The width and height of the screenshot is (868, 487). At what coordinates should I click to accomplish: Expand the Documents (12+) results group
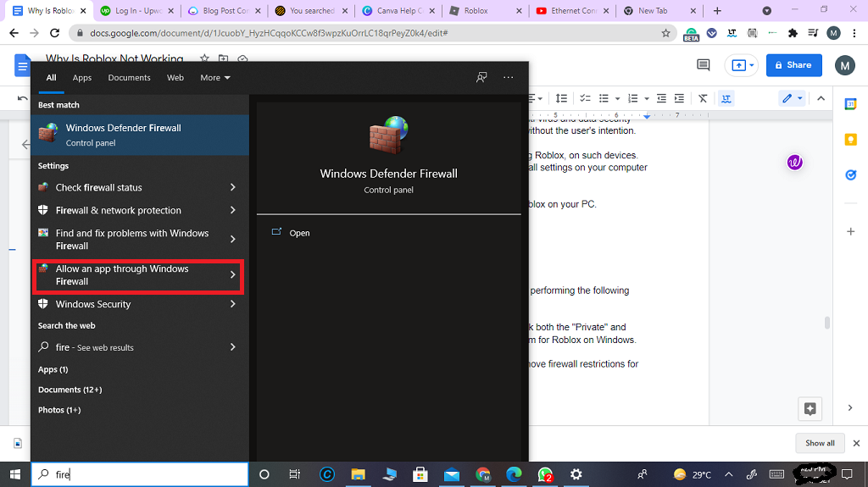(70, 390)
